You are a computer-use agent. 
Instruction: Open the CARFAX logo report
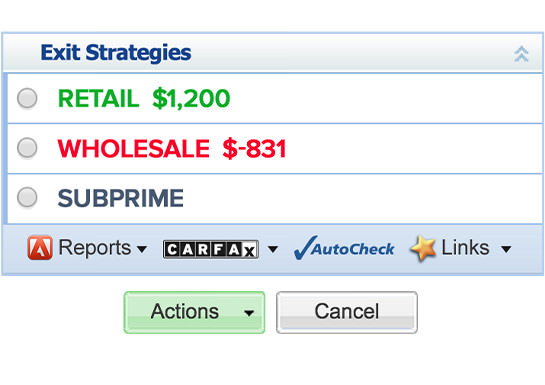[x=211, y=249]
